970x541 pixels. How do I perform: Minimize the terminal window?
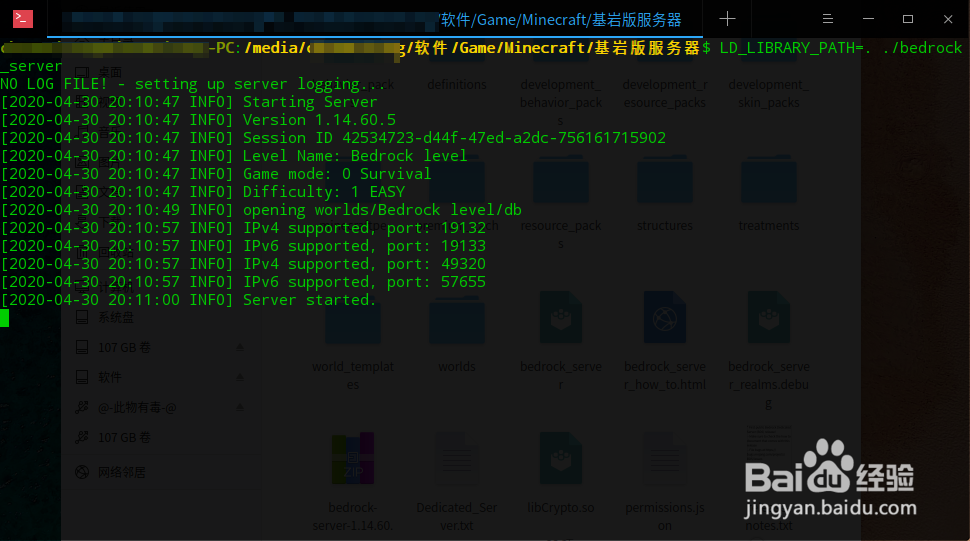pyautogui.click(x=869, y=19)
